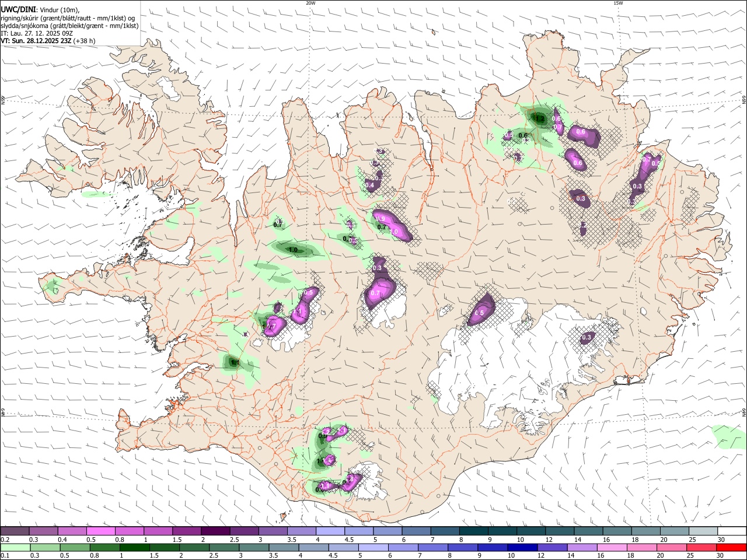Click the top-row '30' scale label
This screenshot has width=747, height=560.
[721, 540]
